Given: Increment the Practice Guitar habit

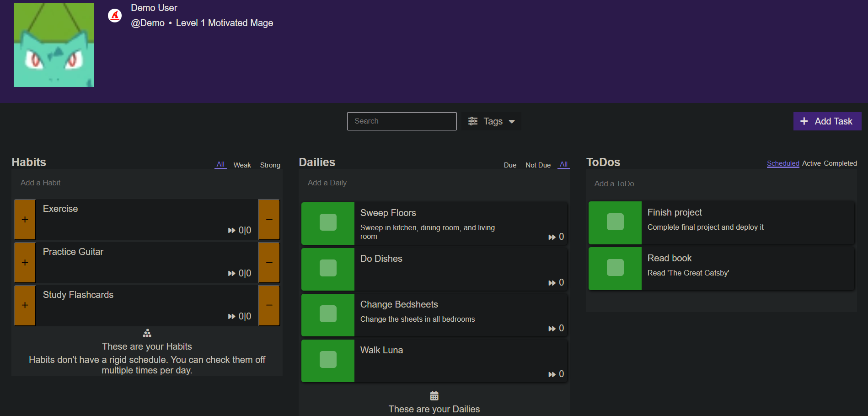Looking at the screenshot, I should click(x=25, y=263).
